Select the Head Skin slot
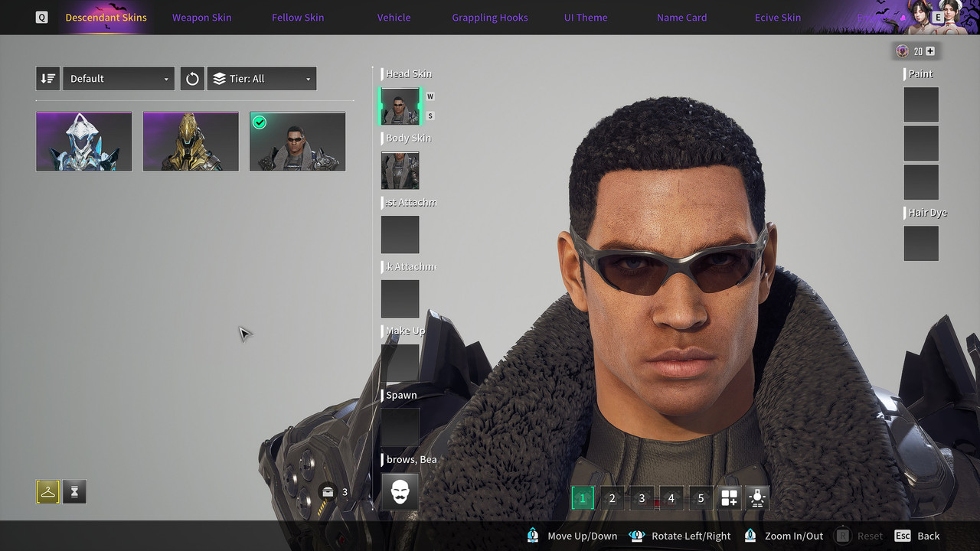980x551 pixels. 400,106
